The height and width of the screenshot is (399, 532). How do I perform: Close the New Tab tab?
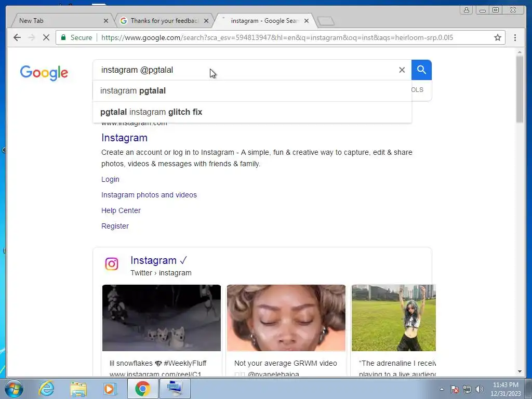pyautogui.click(x=106, y=21)
